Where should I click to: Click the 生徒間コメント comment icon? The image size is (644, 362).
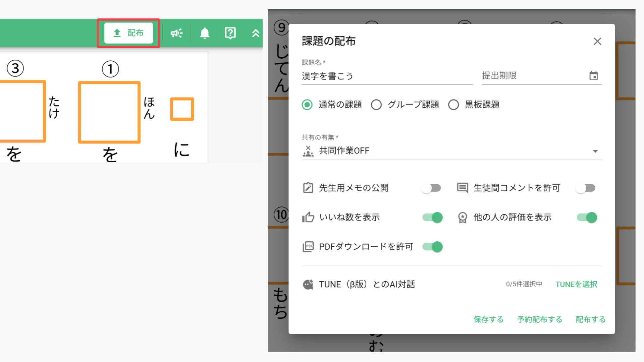click(x=463, y=188)
